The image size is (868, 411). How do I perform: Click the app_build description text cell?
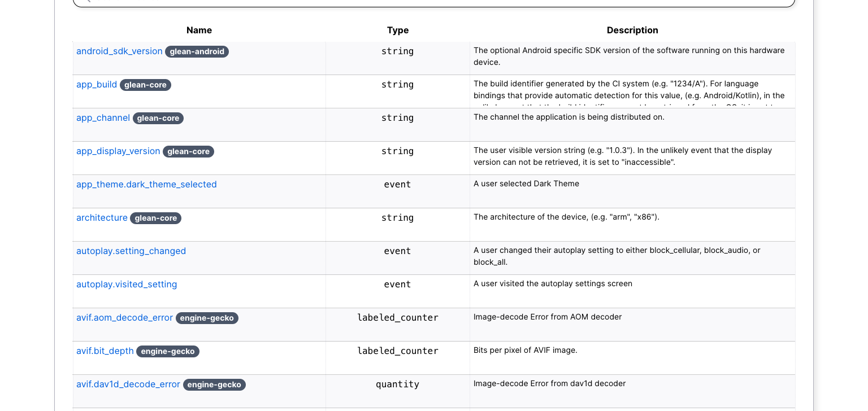pyautogui.click(x=632, y=91)
